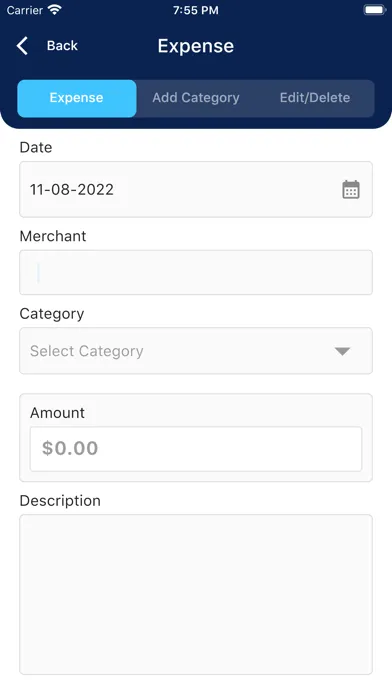Click the Merchant label
392x696 pixels.
tap(53, 236)
